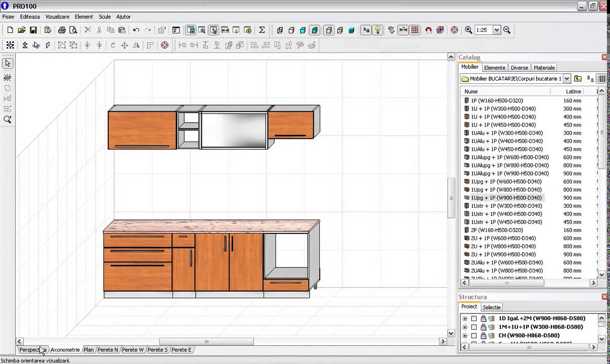This screenshot has height=364, width=610.
Task: Click the Undo arrow icon
Action: (136, 30)
